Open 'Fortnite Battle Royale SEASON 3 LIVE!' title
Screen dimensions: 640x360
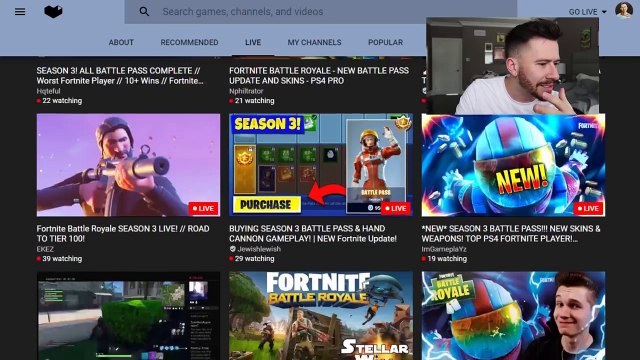[x=123, y=233]
